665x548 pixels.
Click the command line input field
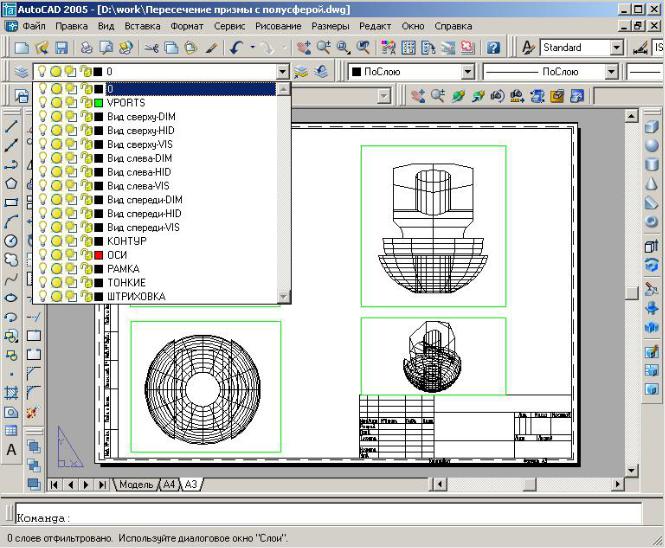(x=328, y=514)
